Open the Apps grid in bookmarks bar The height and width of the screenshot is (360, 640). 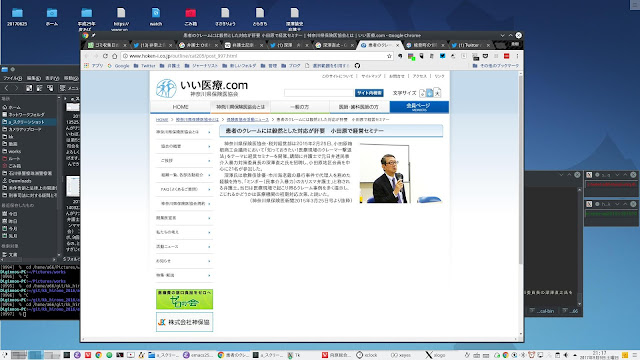[93, 65]
